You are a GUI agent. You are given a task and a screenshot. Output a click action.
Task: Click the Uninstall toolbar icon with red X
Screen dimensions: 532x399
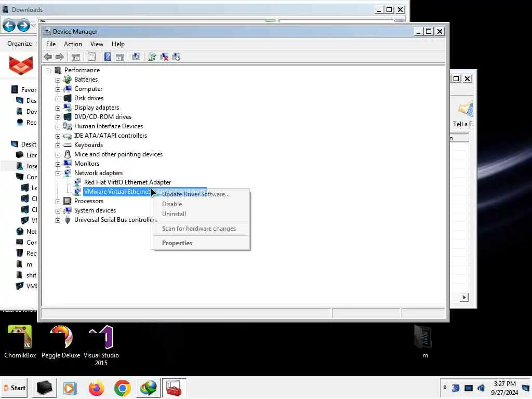[x=164, y=57]
